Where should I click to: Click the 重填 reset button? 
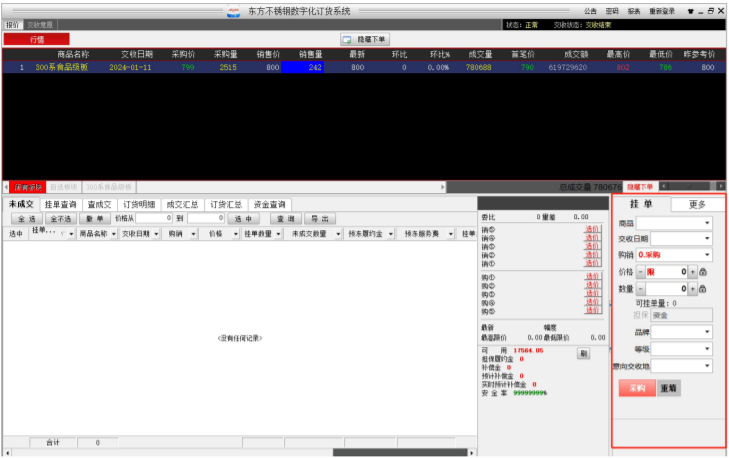coord(669,388)
